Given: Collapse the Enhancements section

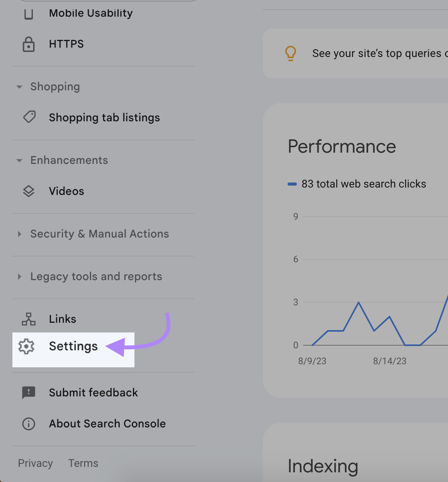Looking at the screenshot, I should (x=20, y=160).
